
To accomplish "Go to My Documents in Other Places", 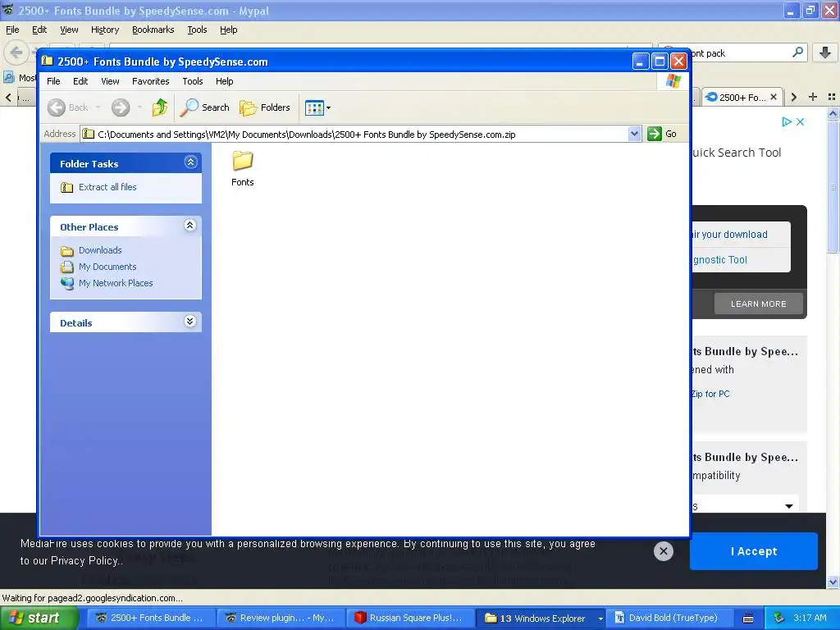I will pos(107,267).
